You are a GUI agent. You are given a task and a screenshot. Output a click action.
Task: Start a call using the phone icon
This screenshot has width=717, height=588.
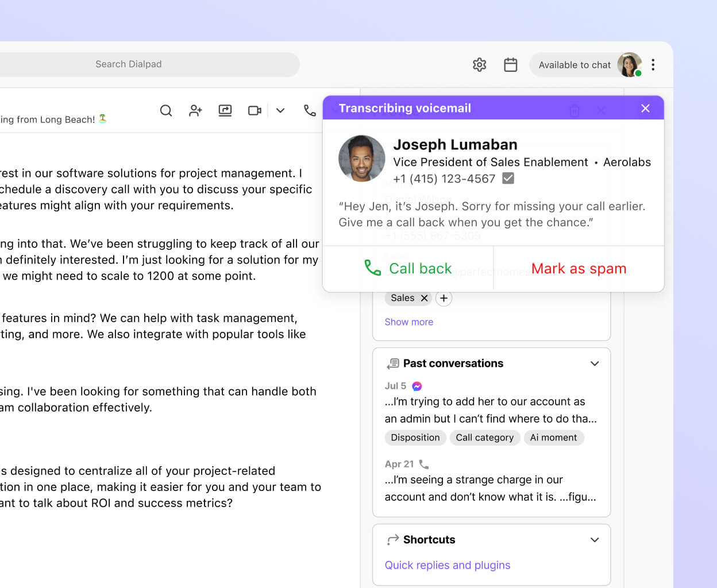pyautogui.click(x=309, y=110)
